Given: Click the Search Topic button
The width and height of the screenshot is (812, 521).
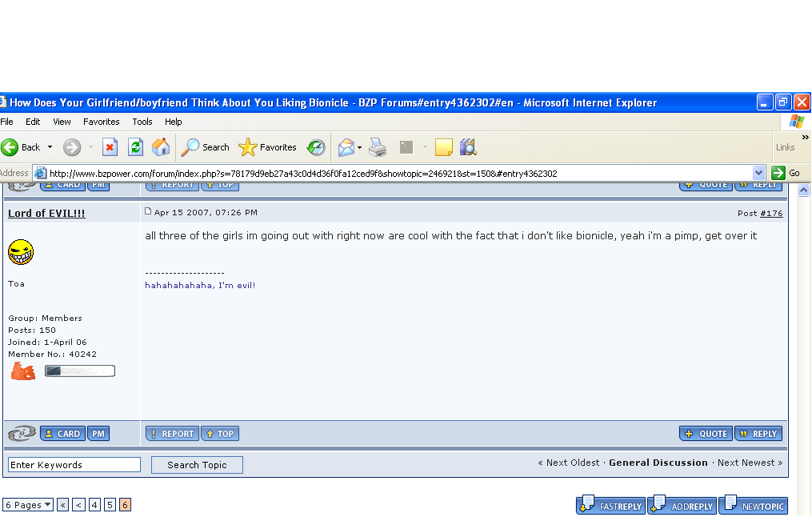Looking at the screenshot, I should [197, 465].
